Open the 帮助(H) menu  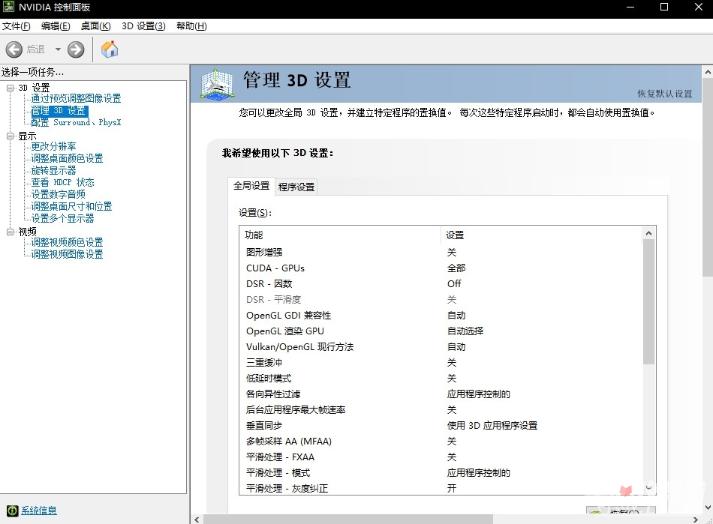[191, 26]
